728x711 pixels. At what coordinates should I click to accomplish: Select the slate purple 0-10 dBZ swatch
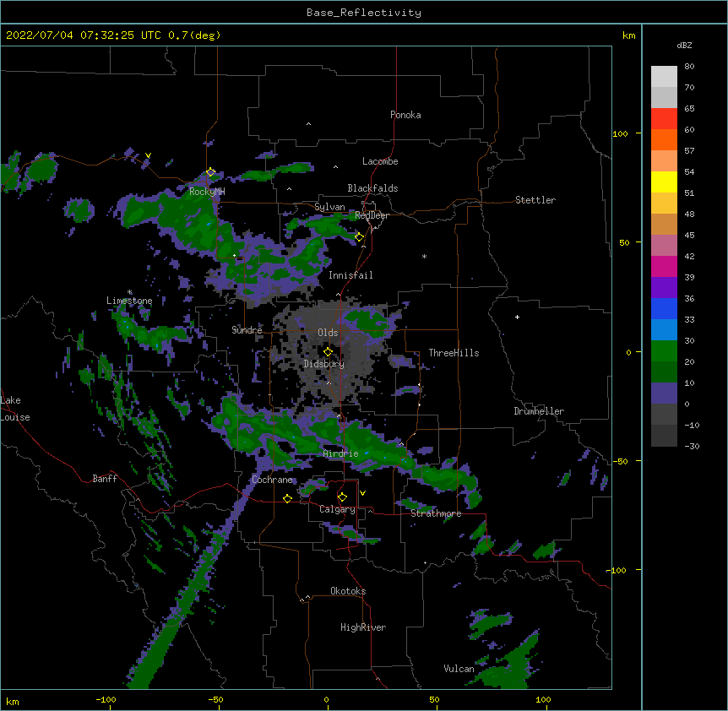tap(664, 393)
